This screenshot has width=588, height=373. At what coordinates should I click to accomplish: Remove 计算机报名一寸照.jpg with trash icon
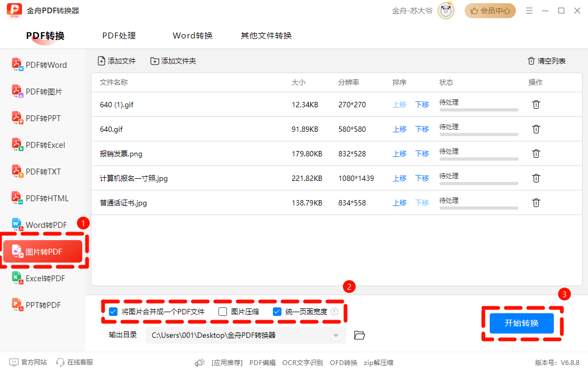click(x=536, y=178)
